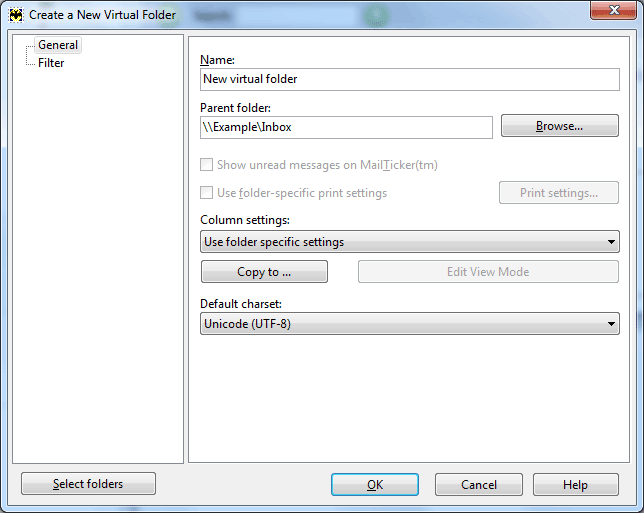Toggle Use folder-specific print settings checkbox
This screenshot has height=513, width=644.
[x=206, y=193]
